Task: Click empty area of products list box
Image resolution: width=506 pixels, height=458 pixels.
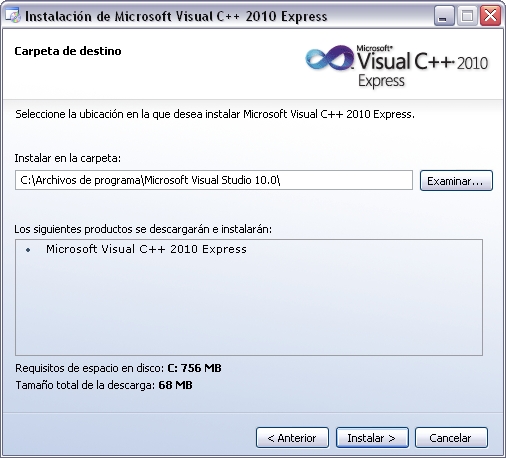Action: point(249,307)
